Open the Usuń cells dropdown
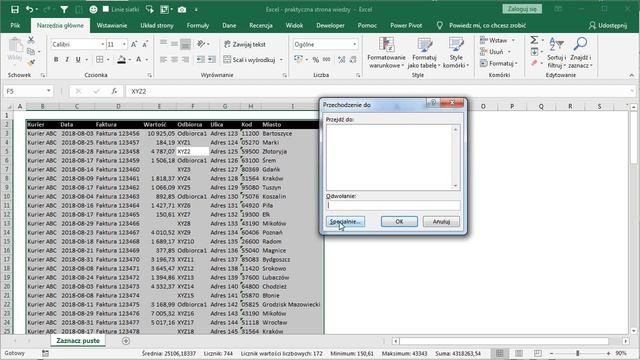The height and width of the screenshot is (360, 640). point(496,52)
